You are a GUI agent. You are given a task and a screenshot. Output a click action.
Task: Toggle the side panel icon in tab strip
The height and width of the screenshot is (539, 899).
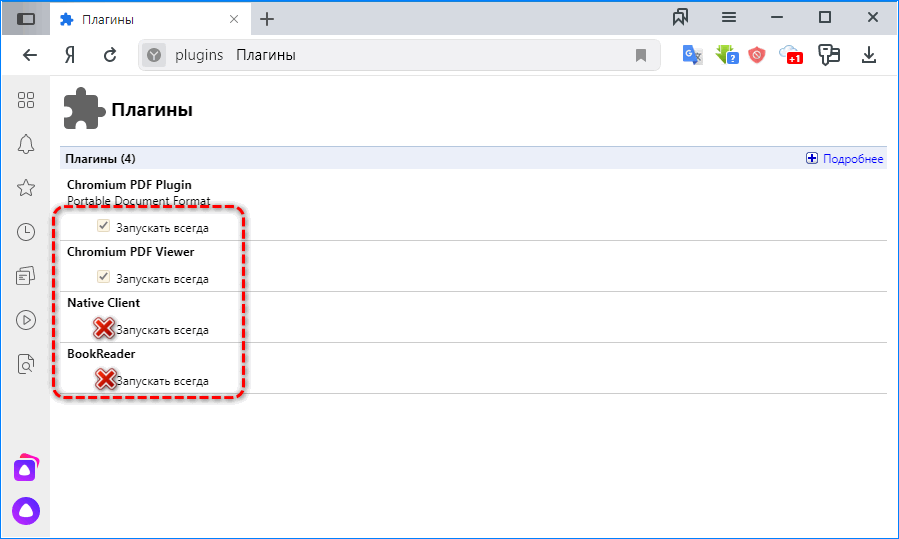[26, 19]
